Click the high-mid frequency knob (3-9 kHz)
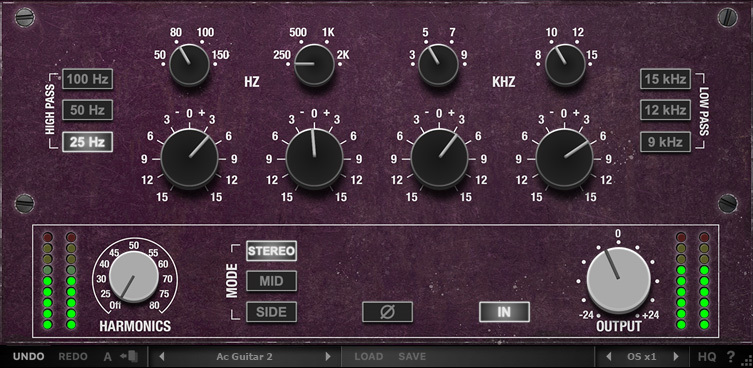Screen dimensions: 753x368 click(438, 65)
